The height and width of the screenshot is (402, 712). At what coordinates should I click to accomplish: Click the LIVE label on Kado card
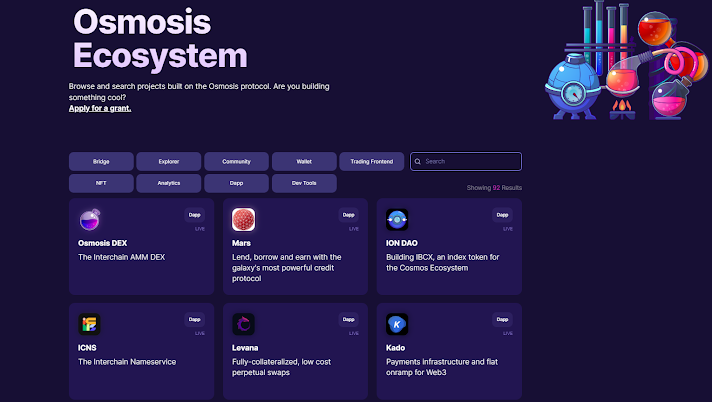coord(508,333)
